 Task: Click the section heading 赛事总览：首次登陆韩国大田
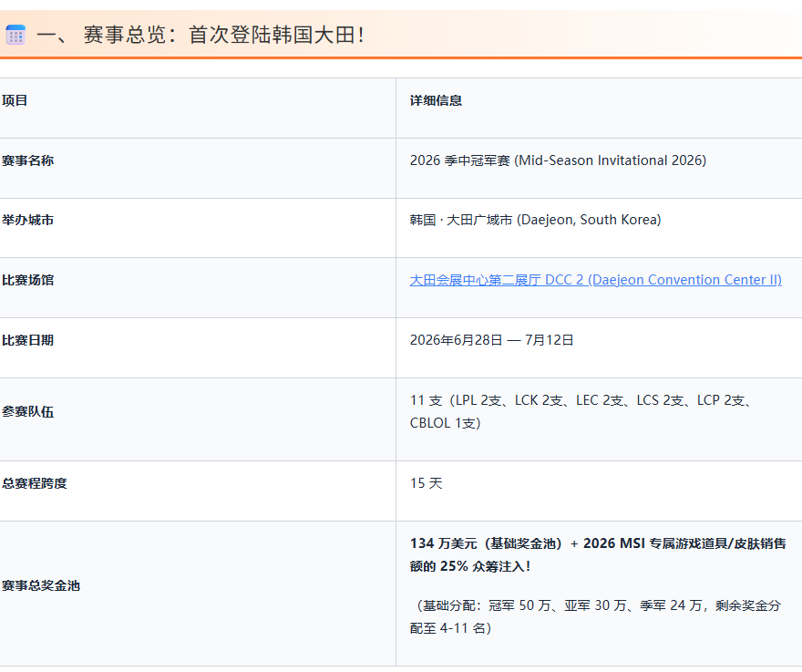point(200,35)
